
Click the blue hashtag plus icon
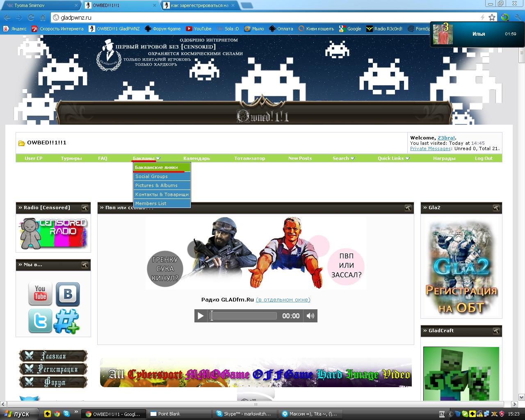tap(67, 321)
